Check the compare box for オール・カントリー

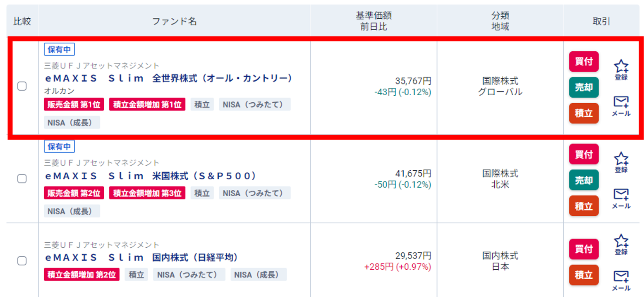(22, 86)
